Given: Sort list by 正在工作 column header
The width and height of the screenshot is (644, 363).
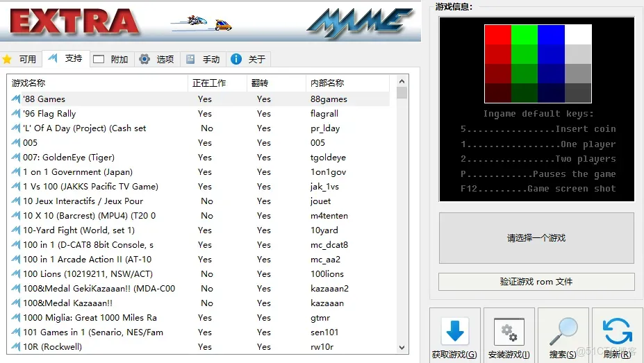Looking at the screenshot, I should (217, 83).
